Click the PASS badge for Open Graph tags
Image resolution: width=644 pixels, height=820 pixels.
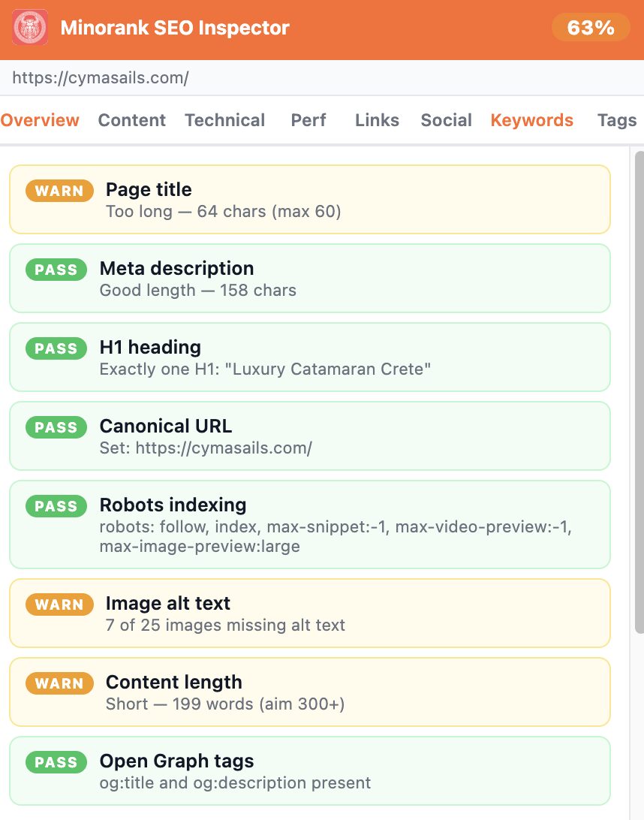(x=56, y=763)
